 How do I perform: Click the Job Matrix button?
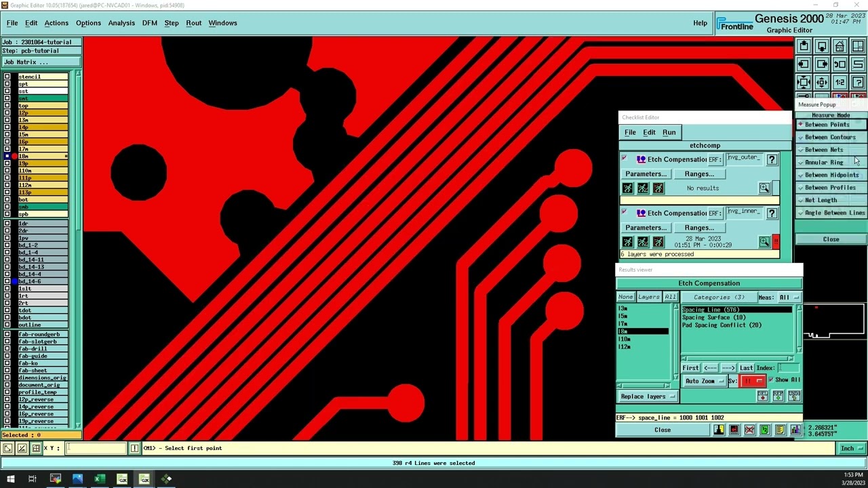pyautogui.click(x=41, y=62)
